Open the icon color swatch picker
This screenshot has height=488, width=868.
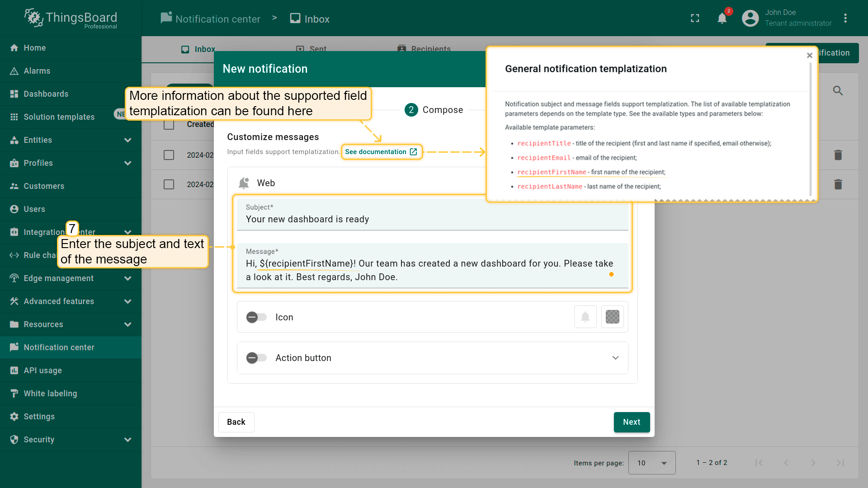612,317
